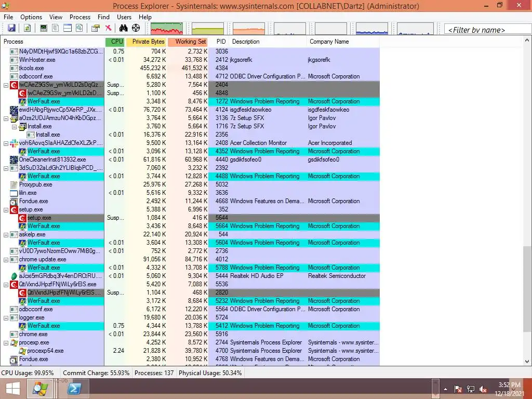
Task: Sort by the Private Bytes column header
Action: pyautogui.click(x=146, y=42)
